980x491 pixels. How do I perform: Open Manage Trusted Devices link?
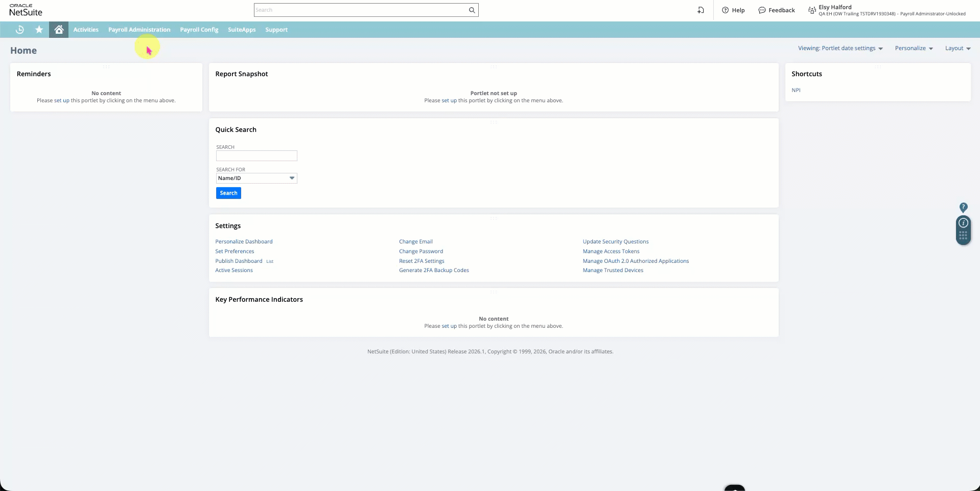point(613,270)
